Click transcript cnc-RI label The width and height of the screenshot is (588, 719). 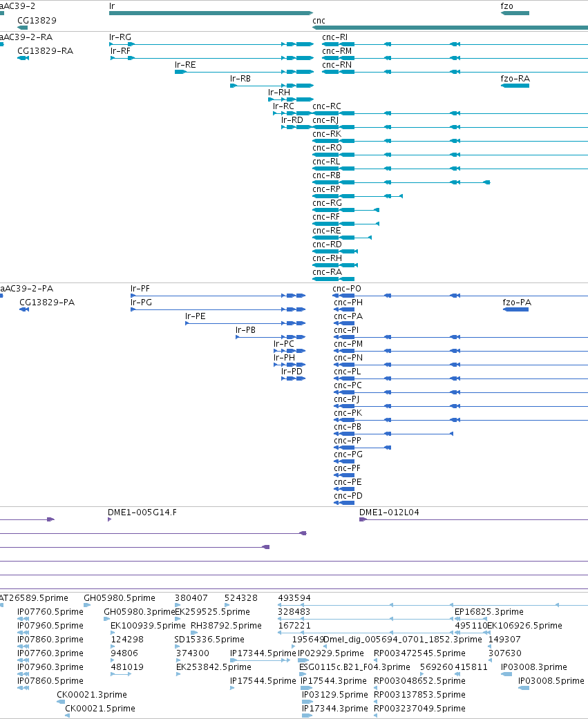(335, 37)
